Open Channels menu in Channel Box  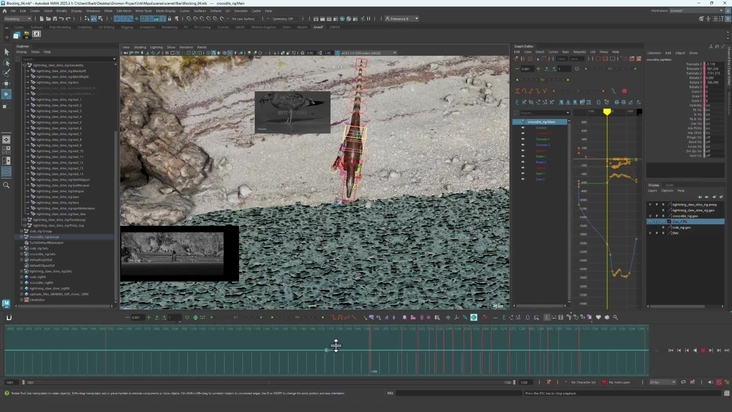click(x=654, y=53)
